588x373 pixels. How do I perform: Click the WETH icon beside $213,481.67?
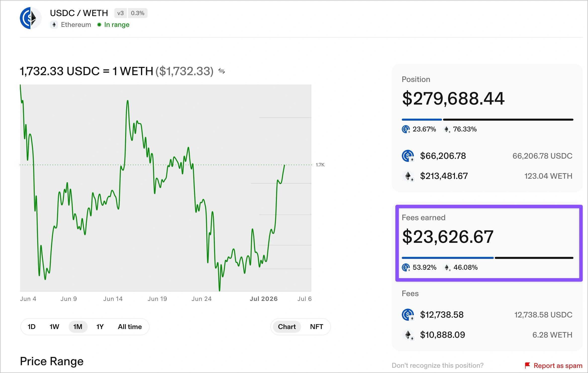(408, 176)
